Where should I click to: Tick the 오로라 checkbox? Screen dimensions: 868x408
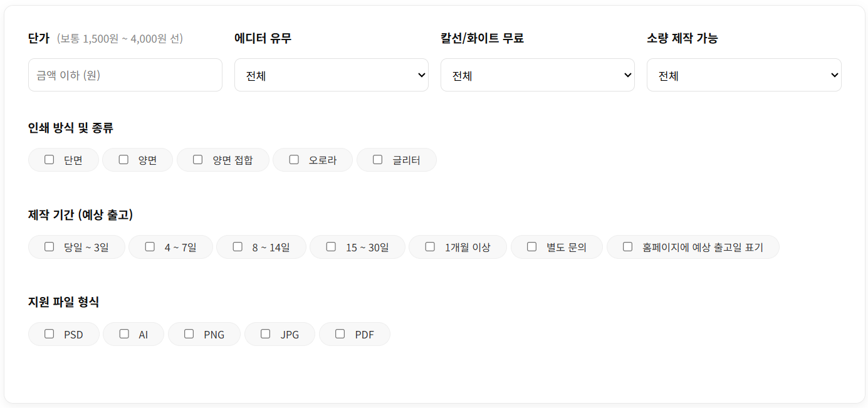[x=294, y=160]
